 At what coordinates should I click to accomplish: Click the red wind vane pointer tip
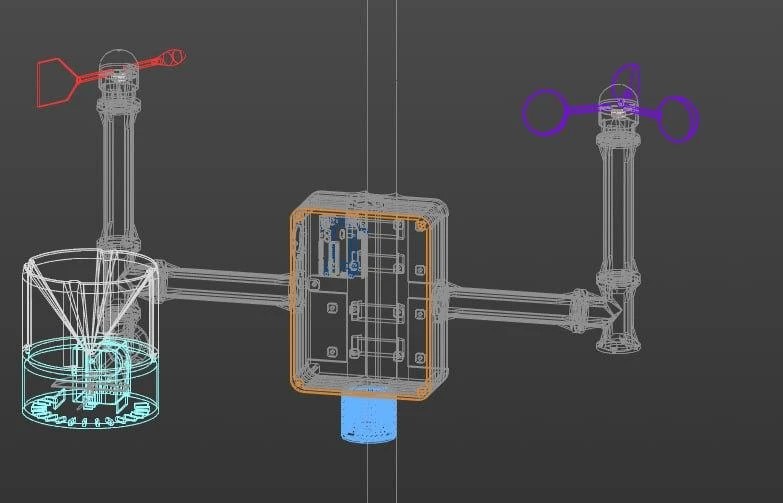point(175,57)
